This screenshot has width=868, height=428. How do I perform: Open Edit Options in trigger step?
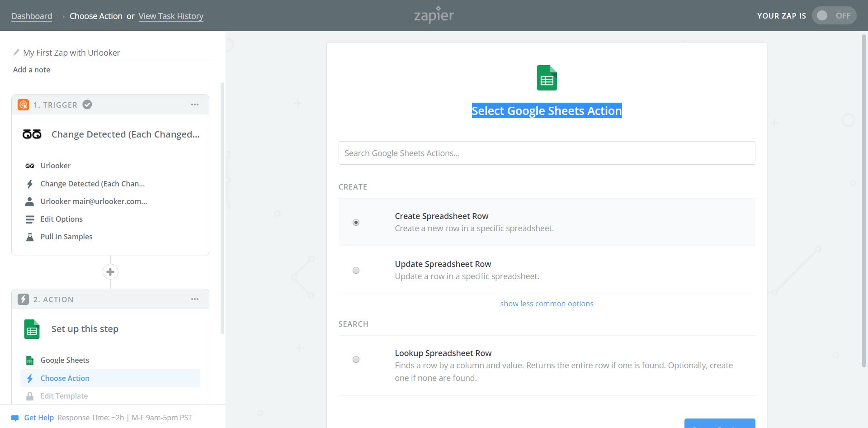tap(61, 219)
